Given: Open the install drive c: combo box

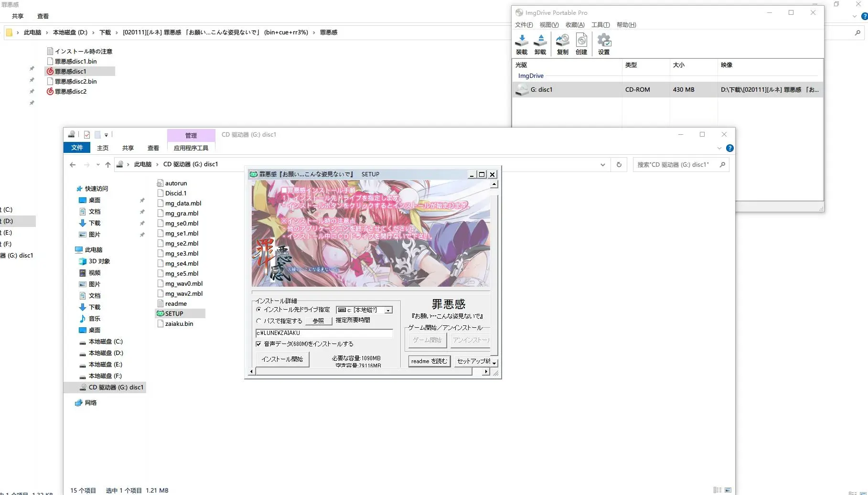Looking at the screenshot, I should point(364,310).
